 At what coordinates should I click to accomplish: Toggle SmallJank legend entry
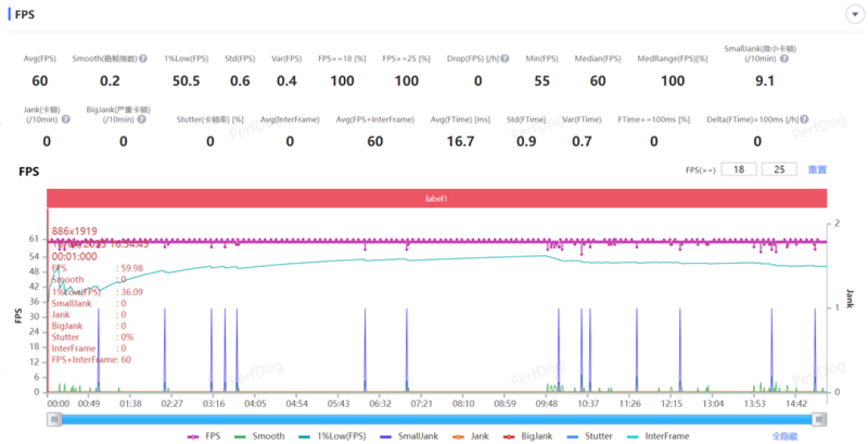(408, 436)
